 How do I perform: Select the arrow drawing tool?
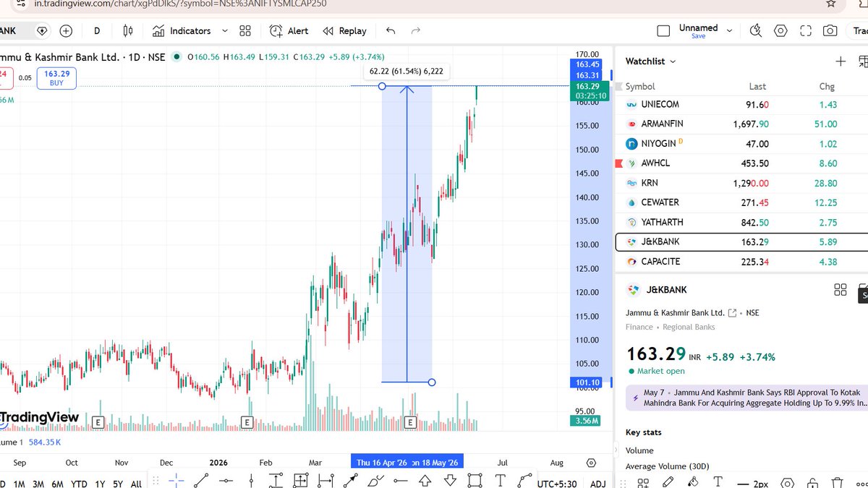(350, 481)
